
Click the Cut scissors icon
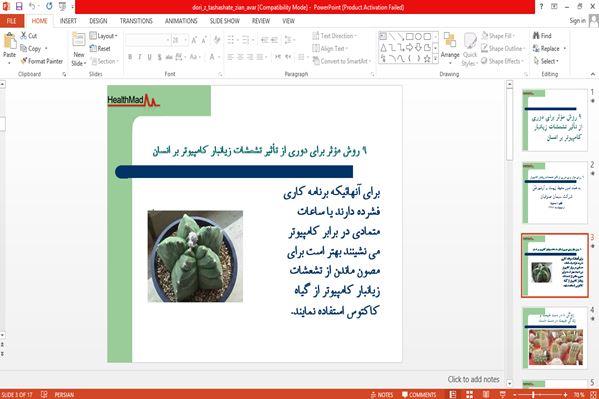coord(24,36)
